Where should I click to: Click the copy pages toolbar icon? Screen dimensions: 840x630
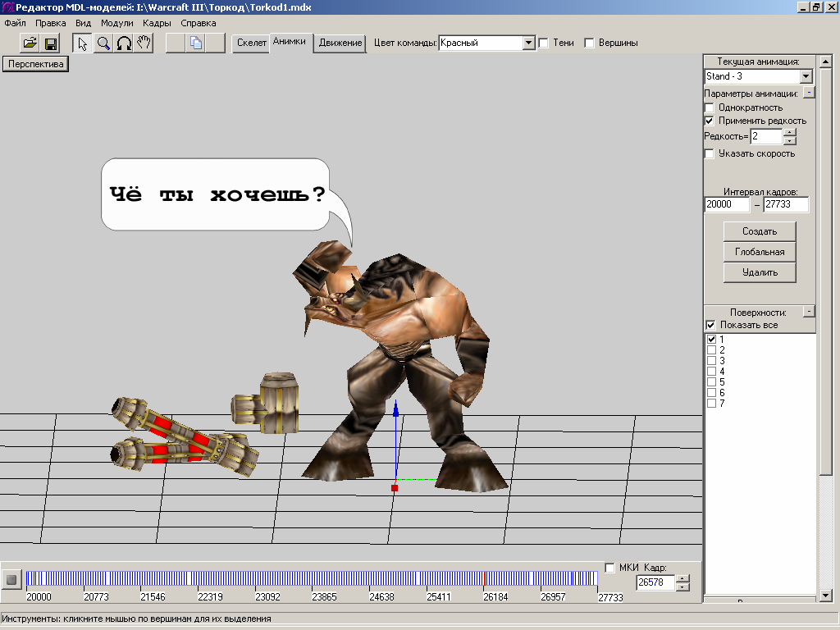tap(196, 43)
